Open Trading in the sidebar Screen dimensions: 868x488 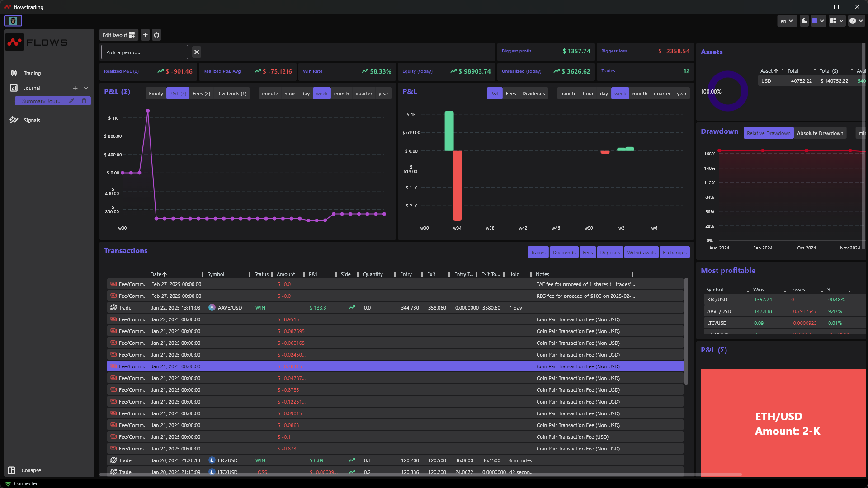point(32,73)
